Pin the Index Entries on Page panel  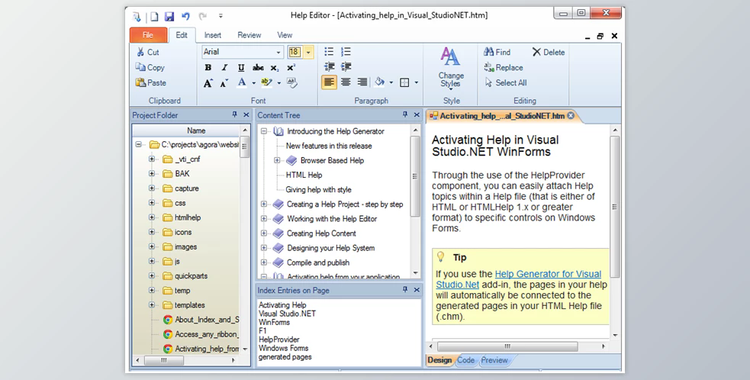click(x=405, y=290)
